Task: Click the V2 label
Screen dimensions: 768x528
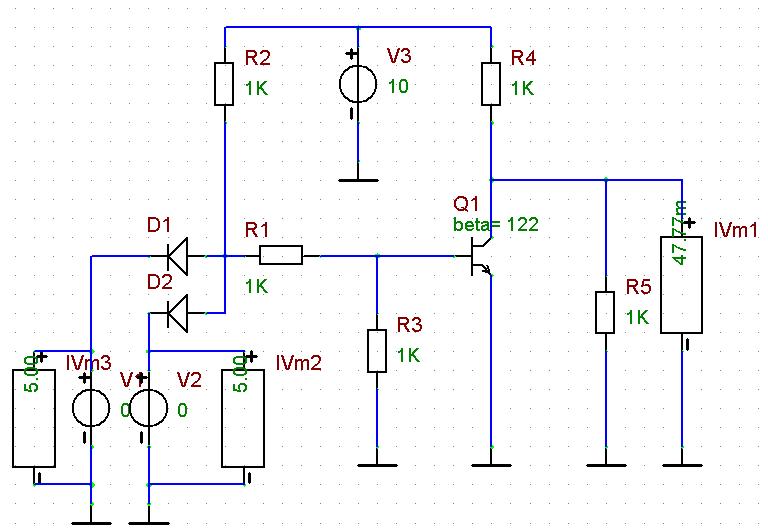Action: coord(189,380)
